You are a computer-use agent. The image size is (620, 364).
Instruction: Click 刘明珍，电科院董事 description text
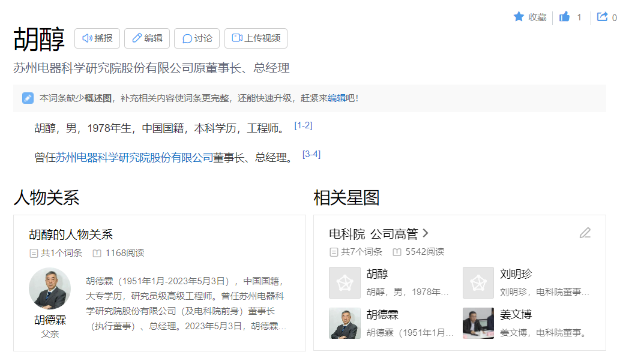545,292
